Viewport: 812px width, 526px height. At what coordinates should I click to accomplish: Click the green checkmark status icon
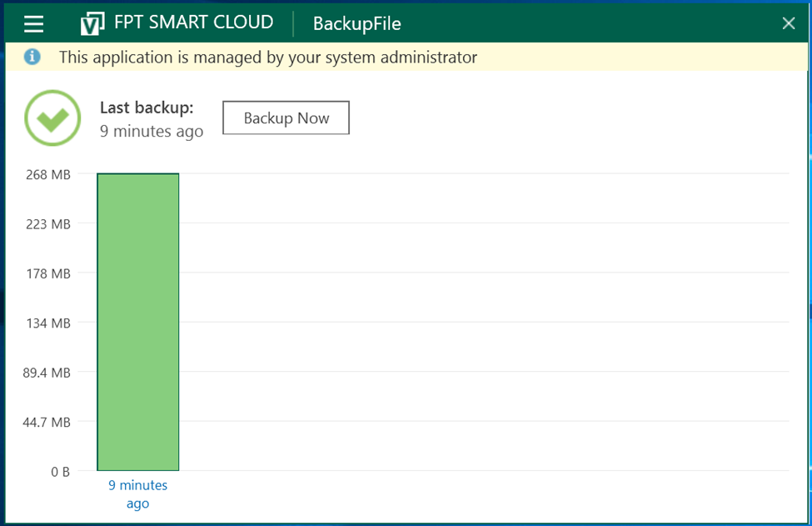(52, 118)
